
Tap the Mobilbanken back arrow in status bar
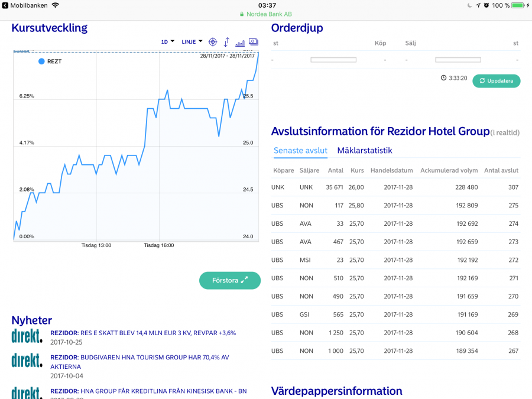[x=5, y=5]
